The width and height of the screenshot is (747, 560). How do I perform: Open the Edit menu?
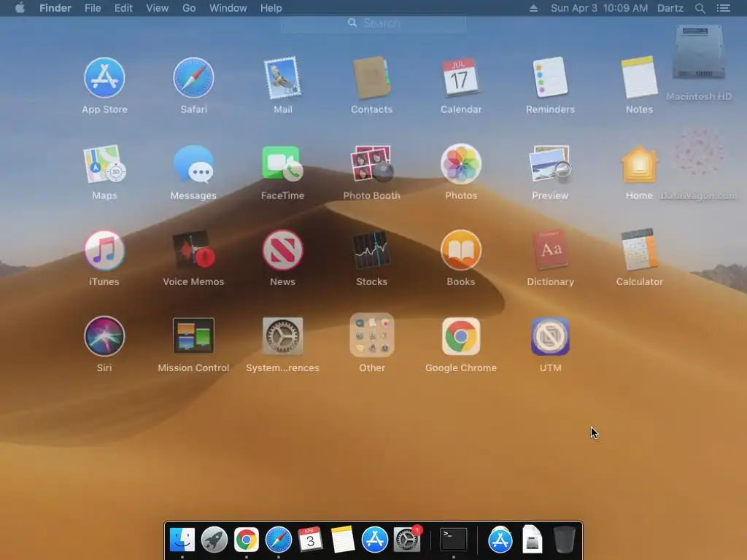[123, 8]
